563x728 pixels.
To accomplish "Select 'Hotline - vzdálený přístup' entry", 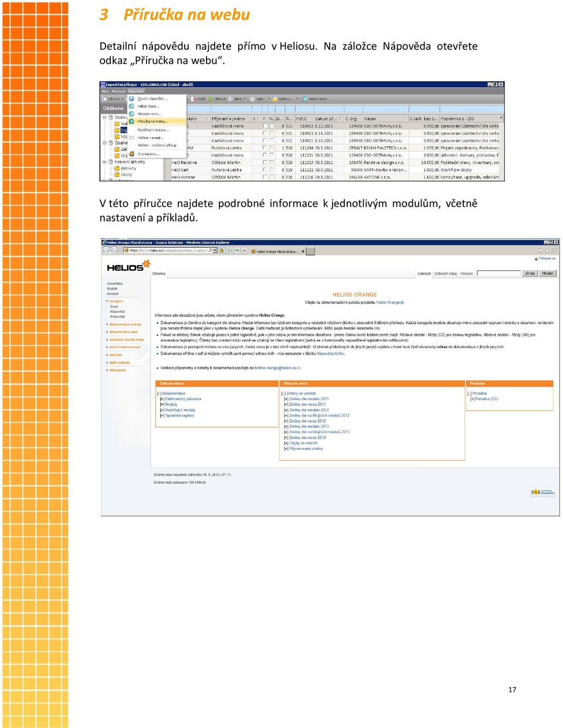I will pyautogui.click(x=157, y=145).
